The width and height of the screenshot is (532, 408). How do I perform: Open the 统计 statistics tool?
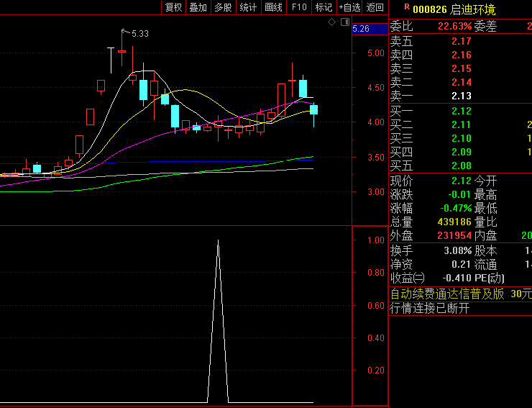pos(248,7)
